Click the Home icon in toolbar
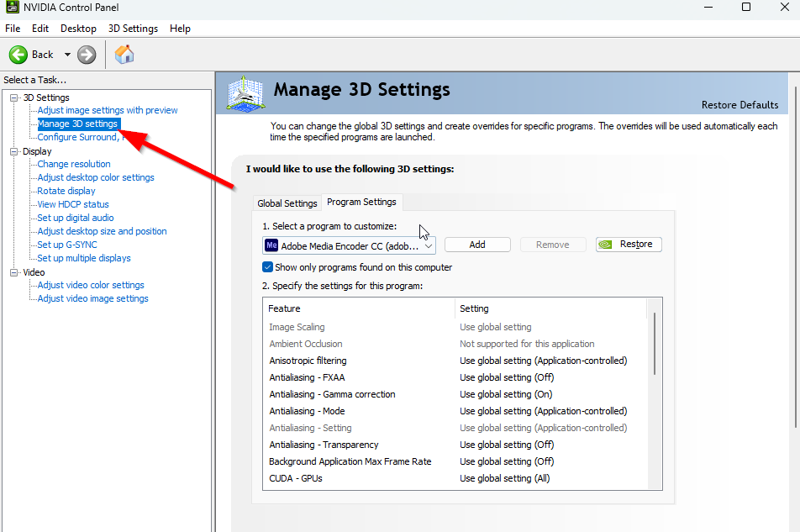The height and width of the screenshot is (532, 800). pos(124,55)
